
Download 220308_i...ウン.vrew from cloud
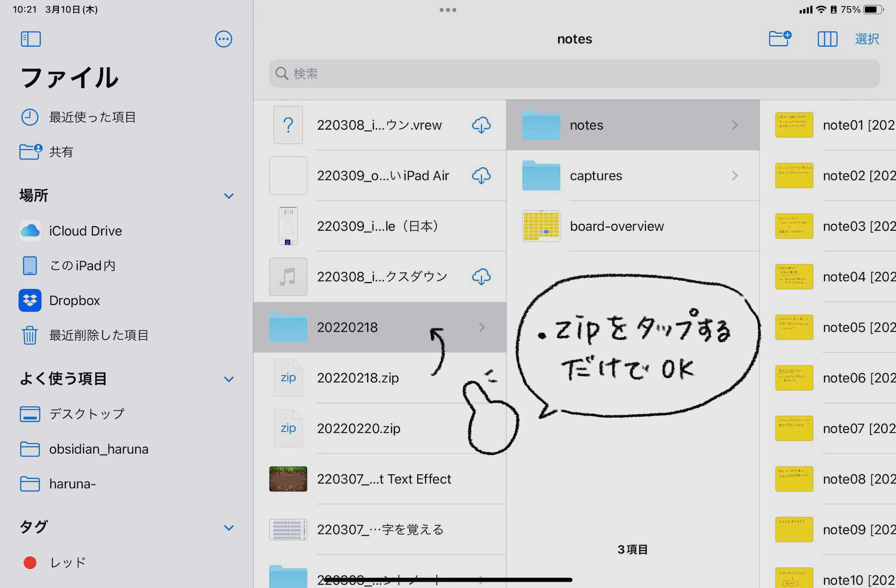[481, 125]
